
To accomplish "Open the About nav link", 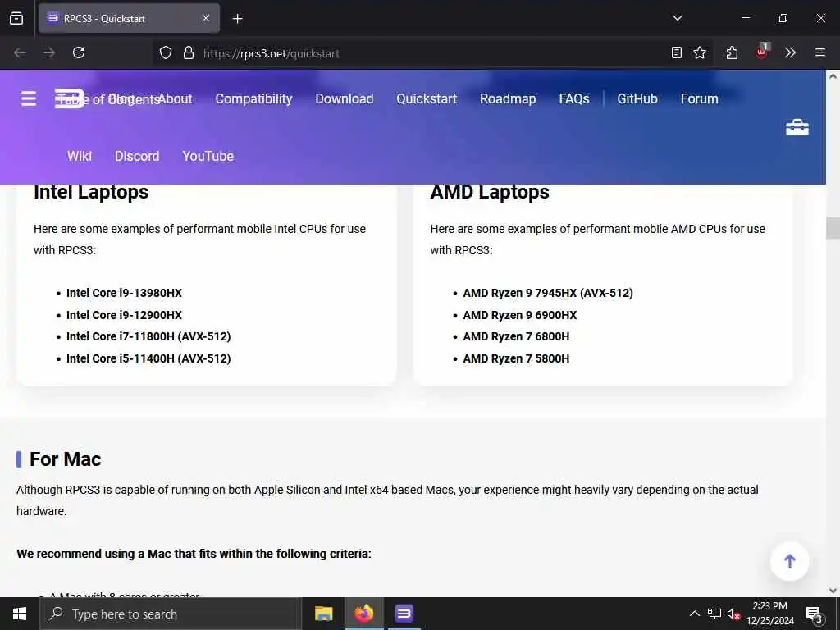I will (175, 98).
